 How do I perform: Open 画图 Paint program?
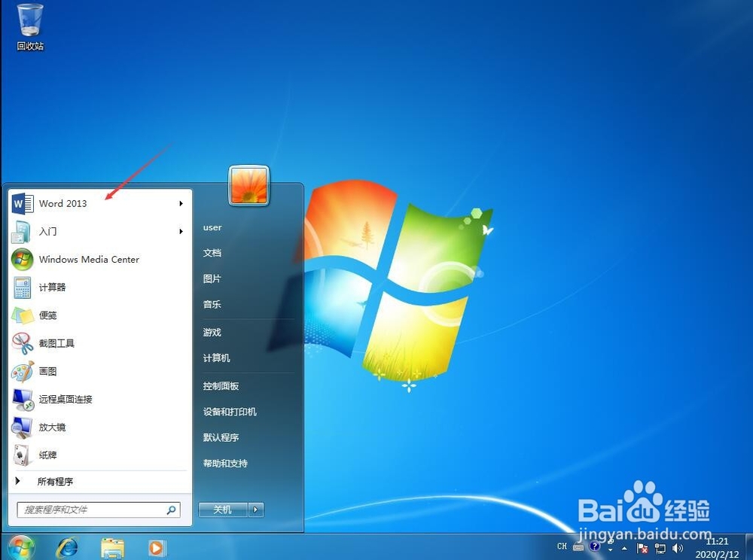100,371
